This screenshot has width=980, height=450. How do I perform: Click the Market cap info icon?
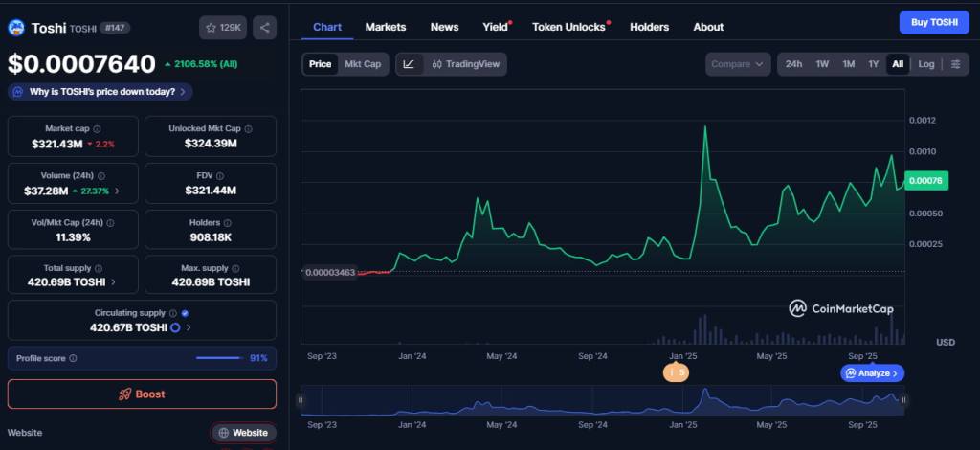[97, 128]
